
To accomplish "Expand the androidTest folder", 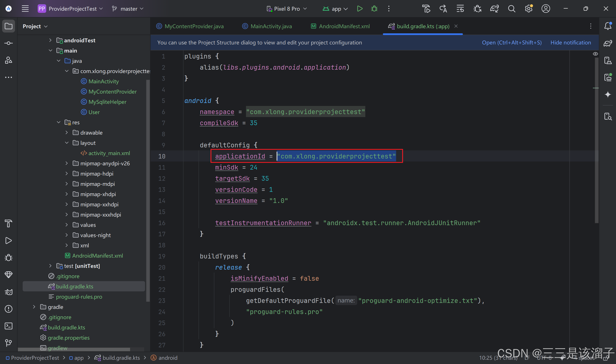I will 50,40.
